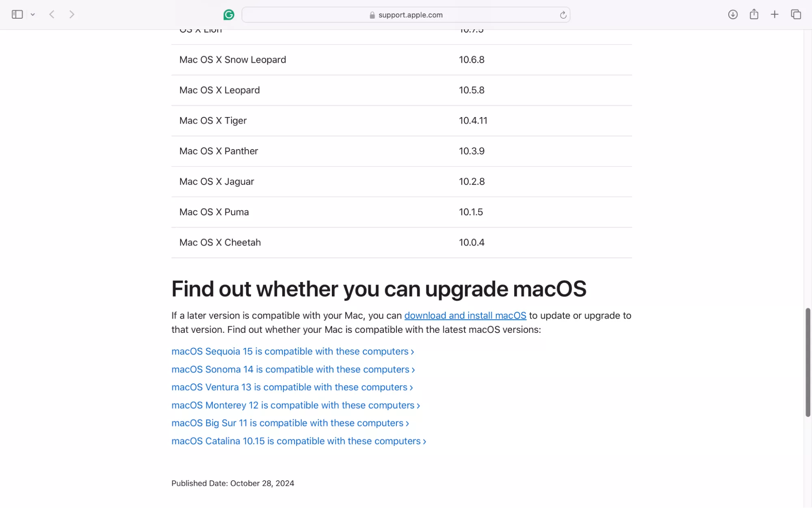Image resolution: width=812 pixels, height=508 pixels.
Task: Show the tab overview
Action: pos(796,15)
